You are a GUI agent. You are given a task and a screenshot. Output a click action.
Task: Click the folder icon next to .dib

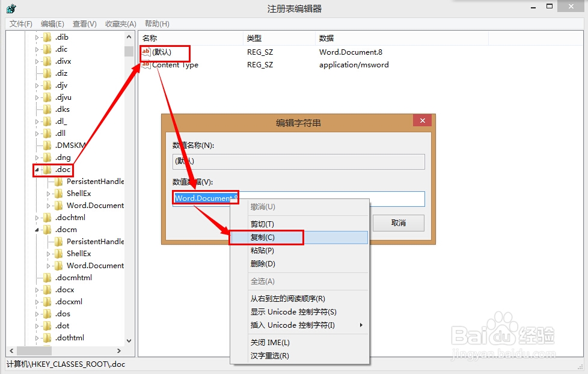[x=47, y=37]
